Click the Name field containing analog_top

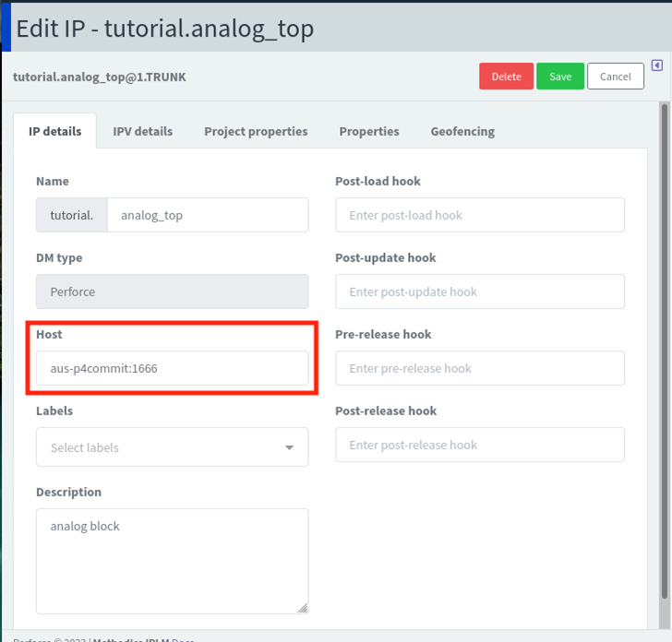tap(208, 215)
